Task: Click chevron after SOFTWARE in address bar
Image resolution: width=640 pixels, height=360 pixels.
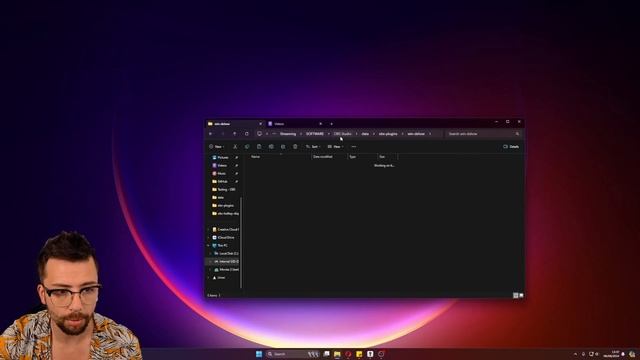Action: 329,134
